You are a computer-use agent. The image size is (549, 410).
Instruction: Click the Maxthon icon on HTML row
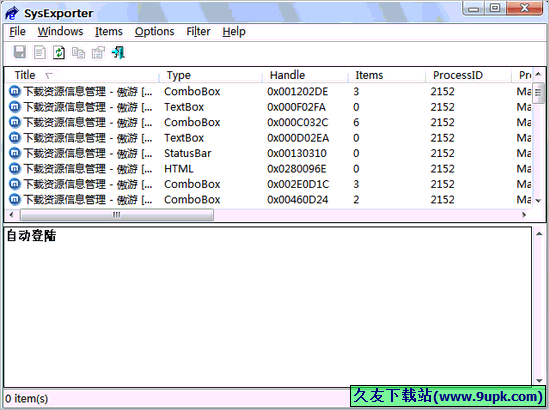point(14,169)
